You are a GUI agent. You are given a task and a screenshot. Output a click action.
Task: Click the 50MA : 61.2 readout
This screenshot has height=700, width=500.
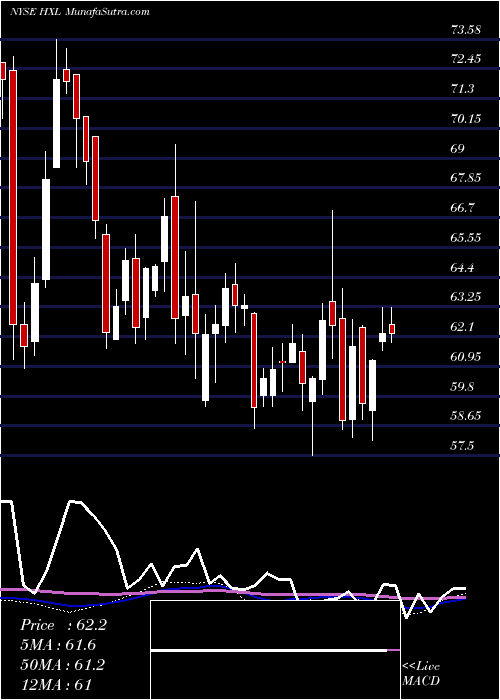[x=62, y=664]
